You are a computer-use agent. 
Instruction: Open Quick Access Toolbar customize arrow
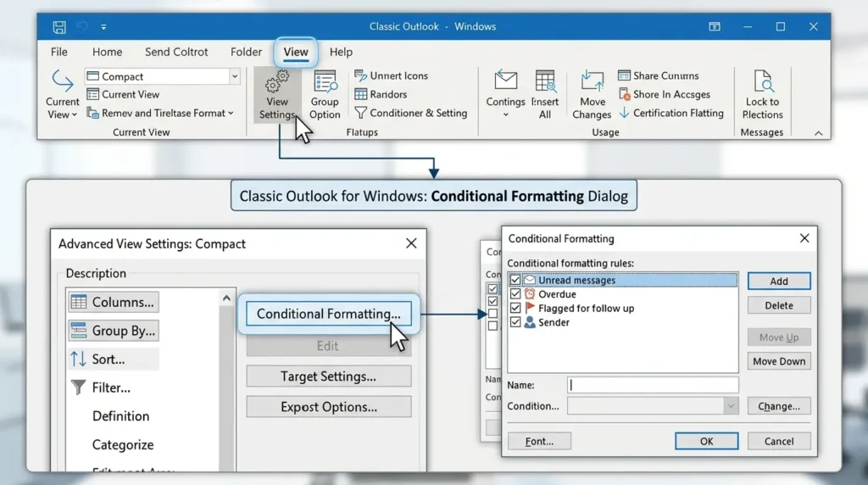click(x=103, y=26)
